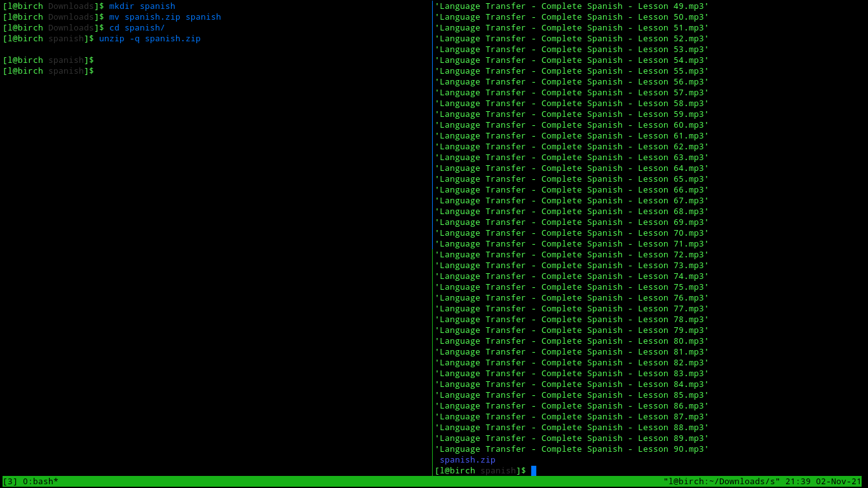Select the Lesson 57.mp3 filename
The height and width of the screenshot is (488, 868).
coord(572,93)
